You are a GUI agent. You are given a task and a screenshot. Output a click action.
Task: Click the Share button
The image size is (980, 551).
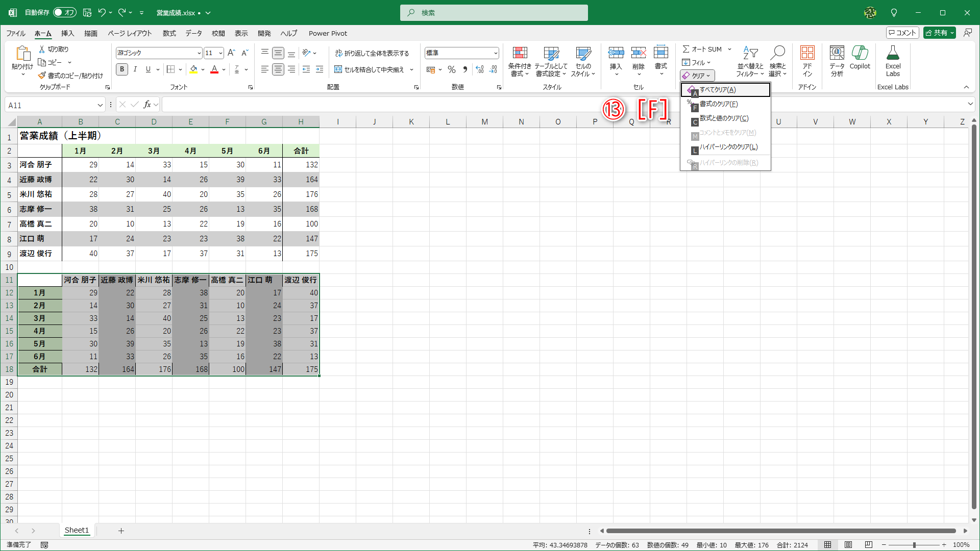click(x=937, y=33)
